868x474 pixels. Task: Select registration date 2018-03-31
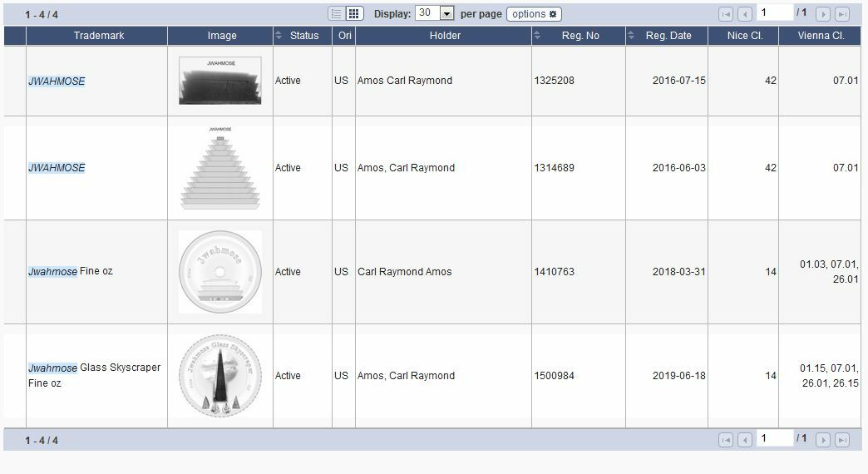679,271
